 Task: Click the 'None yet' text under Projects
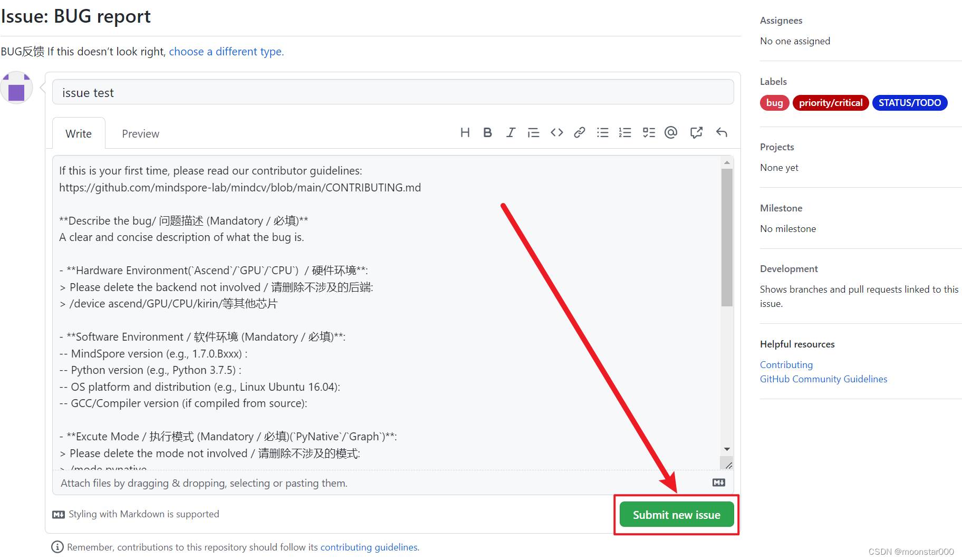tap(779, 168)
